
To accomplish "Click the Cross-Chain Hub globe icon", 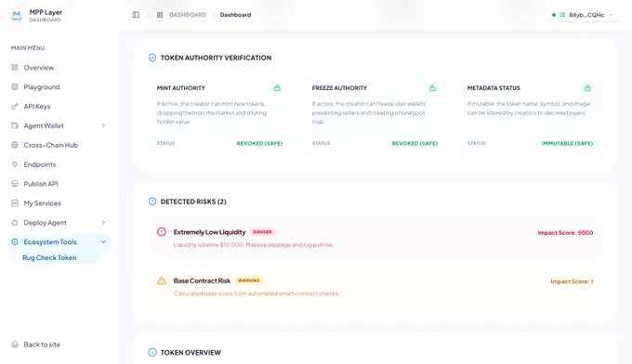I will click(15, 145).
